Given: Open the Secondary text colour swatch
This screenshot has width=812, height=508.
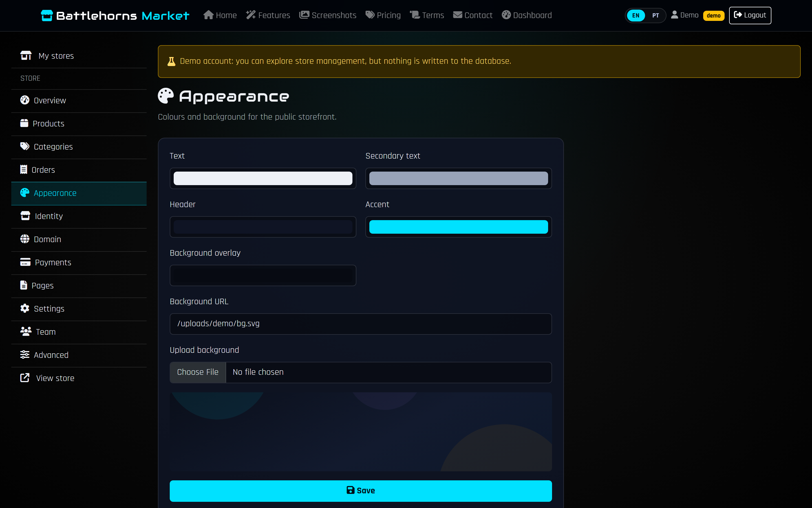Looking at the screenshot, I should [x=458, y=178].
